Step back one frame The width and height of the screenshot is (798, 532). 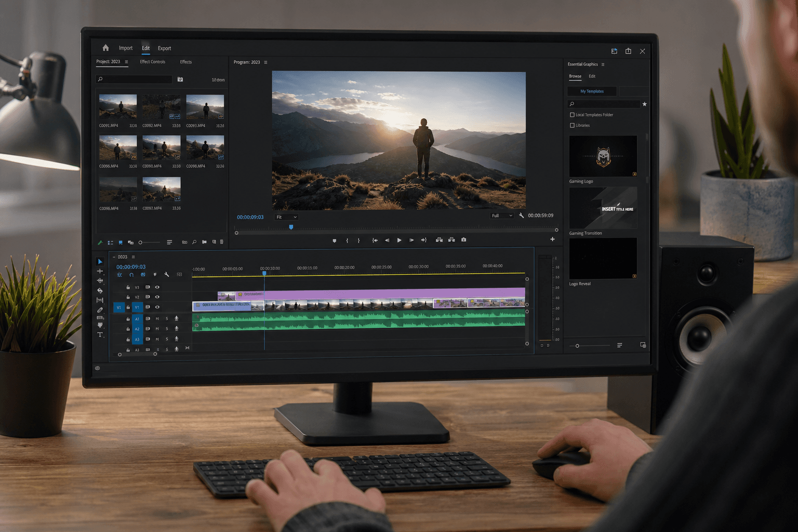[387, 241]
